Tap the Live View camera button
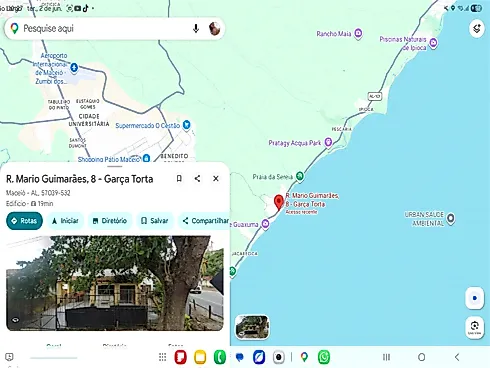490x368 pixels. click(x=475, y=327)
